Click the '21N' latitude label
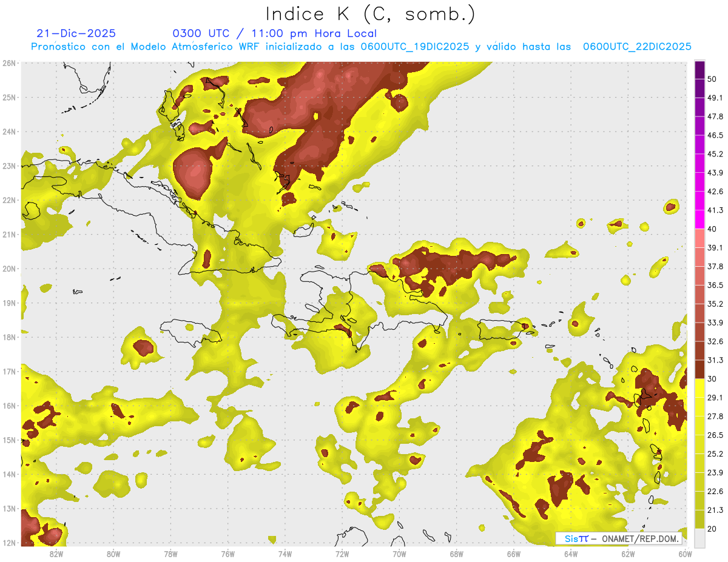728x562 pixels. (9, 234)
